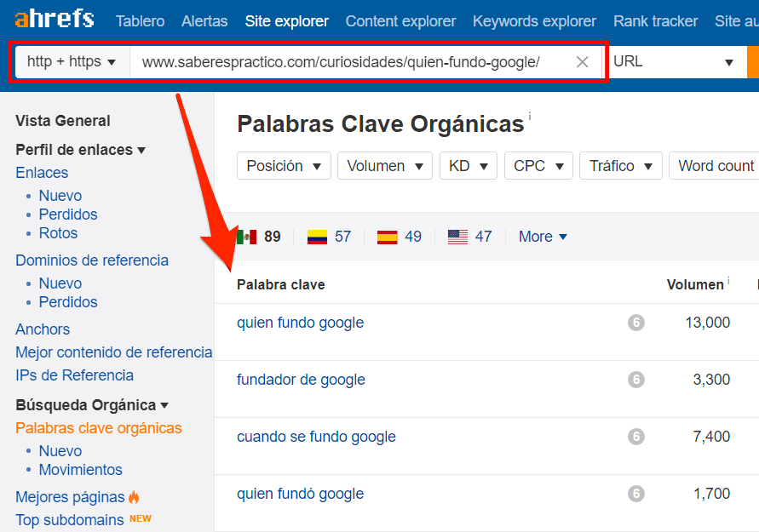The width and height of the screenshot is (759, 532).
Task: Open the Alertas menu item
Action: click(204, 21)
